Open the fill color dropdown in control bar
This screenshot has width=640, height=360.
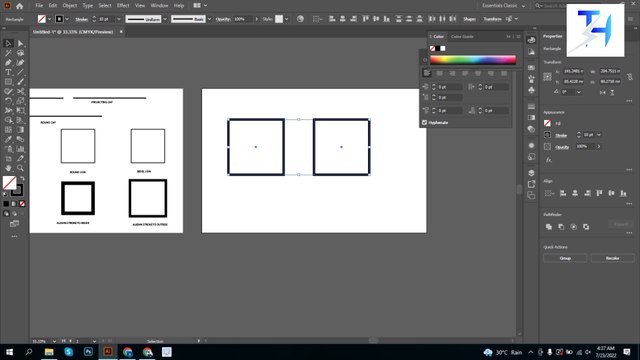pos(49,19)
